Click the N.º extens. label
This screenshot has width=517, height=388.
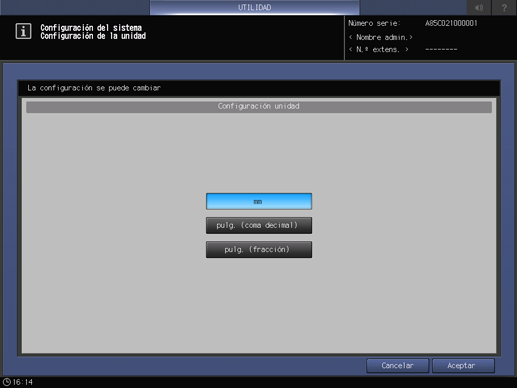tap(379, 50)
